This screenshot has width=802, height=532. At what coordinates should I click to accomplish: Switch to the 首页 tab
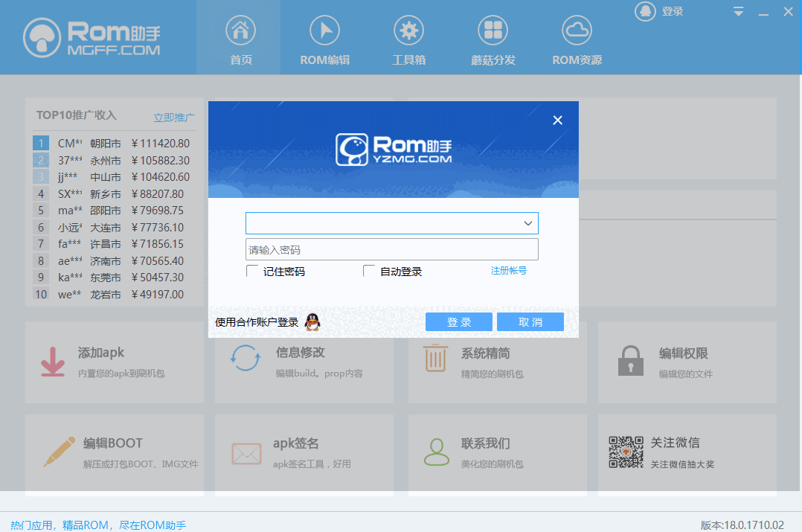239,37
